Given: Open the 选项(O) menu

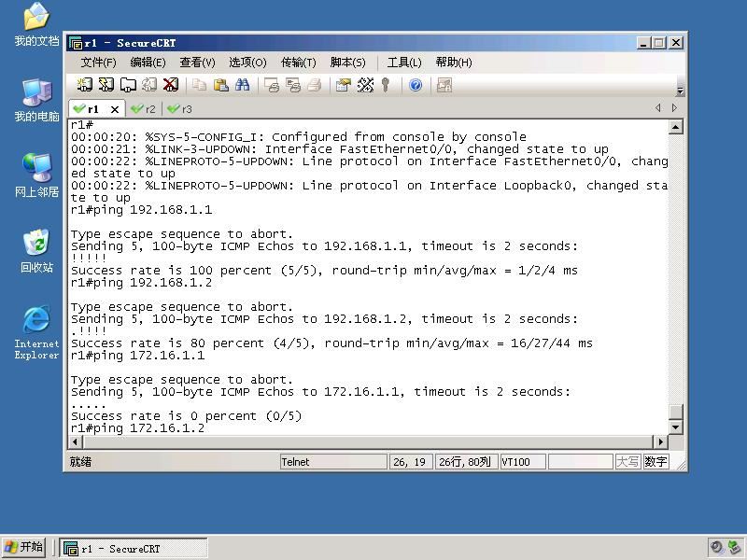Looking at the screenshot, I should tap(247, 63).
